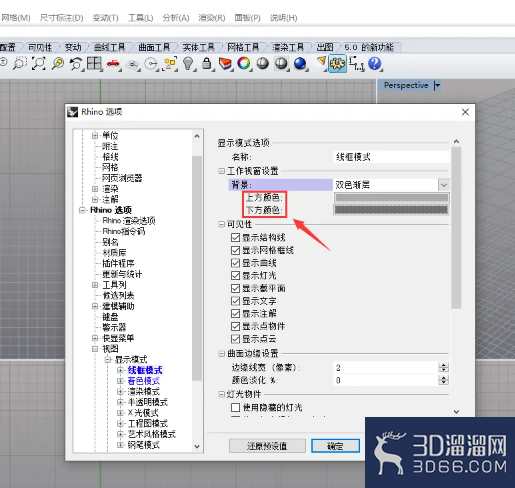This screenshot has width=515, height=488.
Task: Click the shaded sphere icon
Action: coord(263,63)
